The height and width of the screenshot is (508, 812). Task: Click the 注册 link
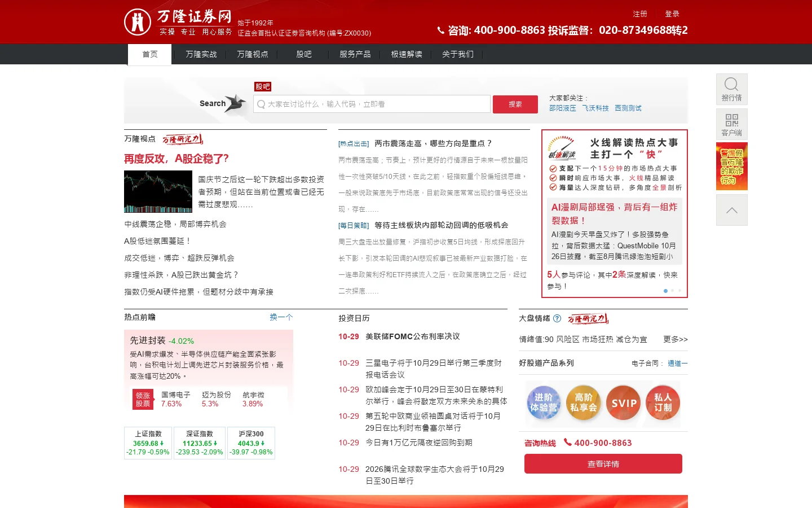tap(640, 14)
